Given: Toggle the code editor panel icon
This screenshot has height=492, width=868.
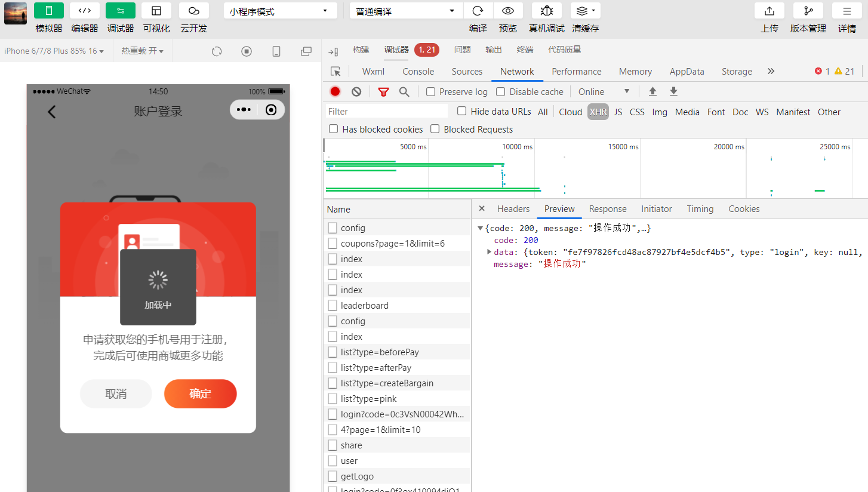Looking at the screenshot, I should click(x=85, y=11).
